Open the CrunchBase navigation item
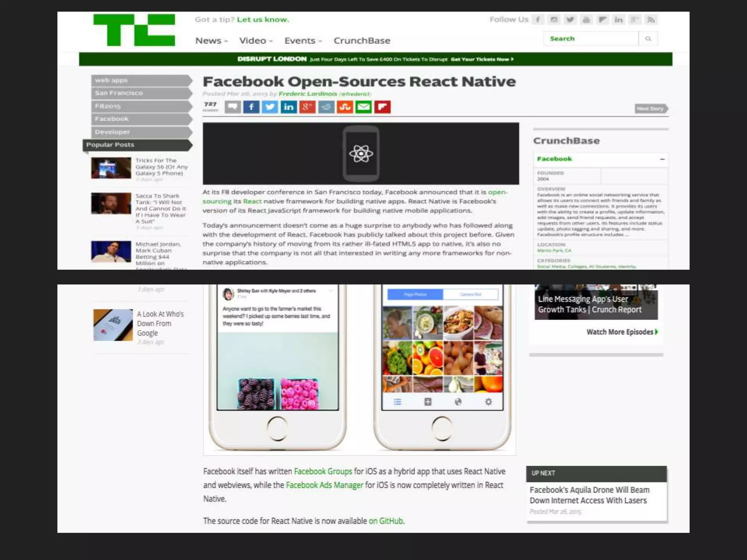This screenshot has height=560, width=747. click(x=362, y=40)
